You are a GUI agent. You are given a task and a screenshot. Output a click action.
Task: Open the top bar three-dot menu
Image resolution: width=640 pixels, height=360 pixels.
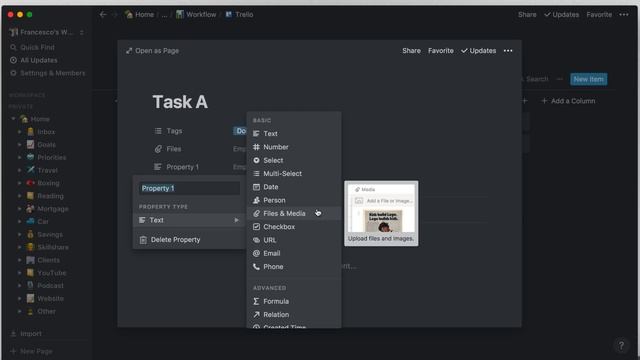click(624, 14)
